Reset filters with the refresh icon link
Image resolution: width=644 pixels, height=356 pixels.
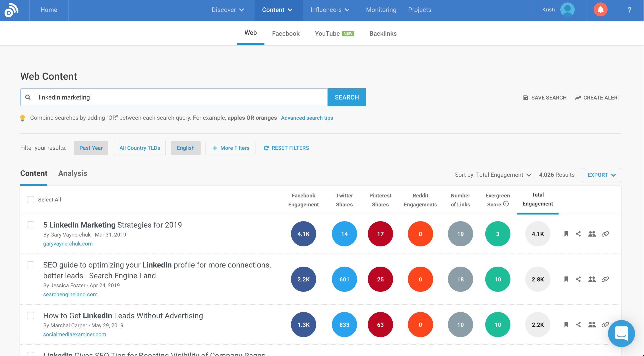pyautogui.click(x=286, y=148)
